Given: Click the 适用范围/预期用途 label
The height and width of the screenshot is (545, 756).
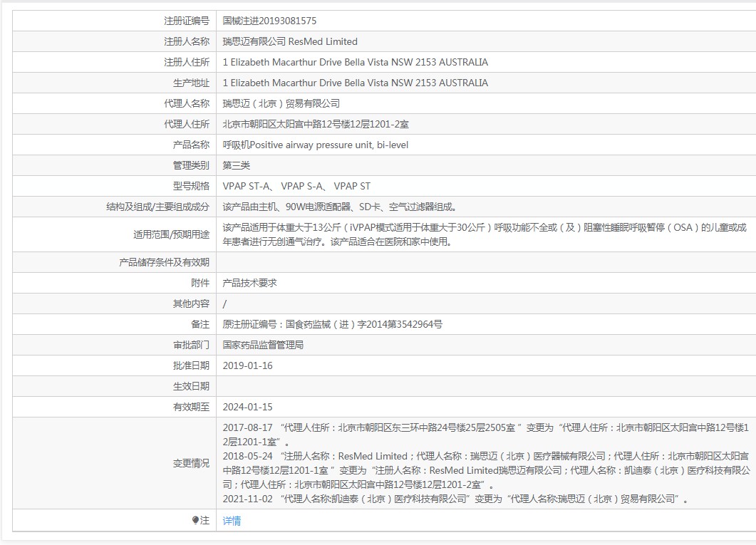Looking at the screenshot, I should pos(172,234).
